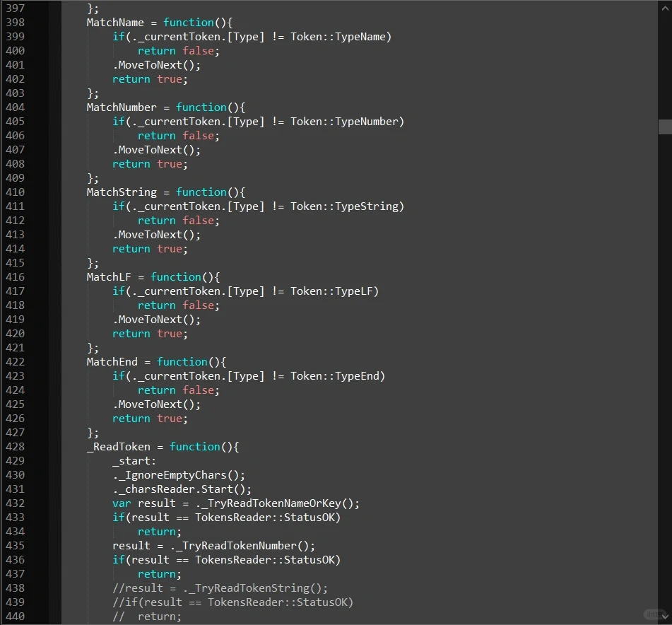Click 'return;' on line 437
Screen dimensions: 672x625
point(160,574)
